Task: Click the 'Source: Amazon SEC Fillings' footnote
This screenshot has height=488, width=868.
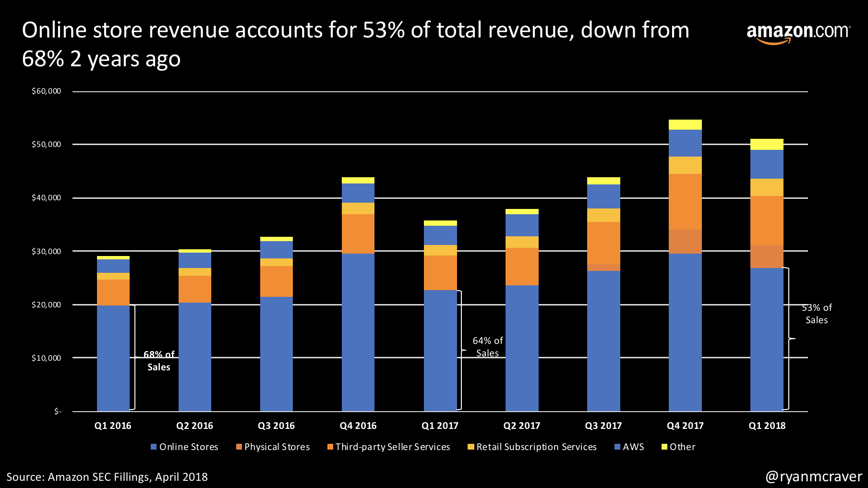Action: coord(107,477)
